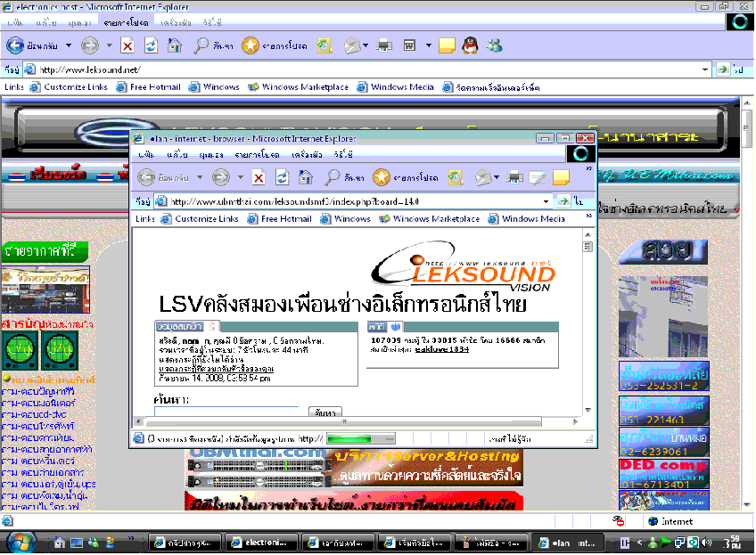Open Messenger people icon in electronics host toolbar
The height and width of the screenshot is (555, 756).
tap(494, 45)
